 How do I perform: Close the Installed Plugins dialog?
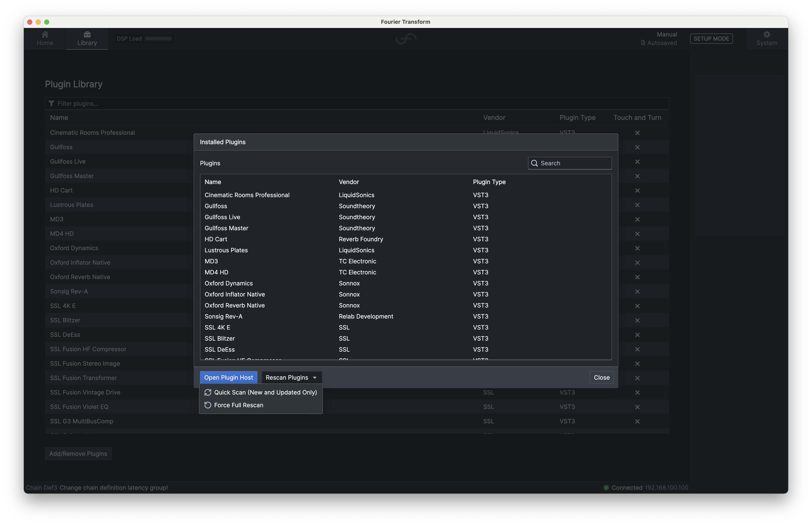click(601, 377)
